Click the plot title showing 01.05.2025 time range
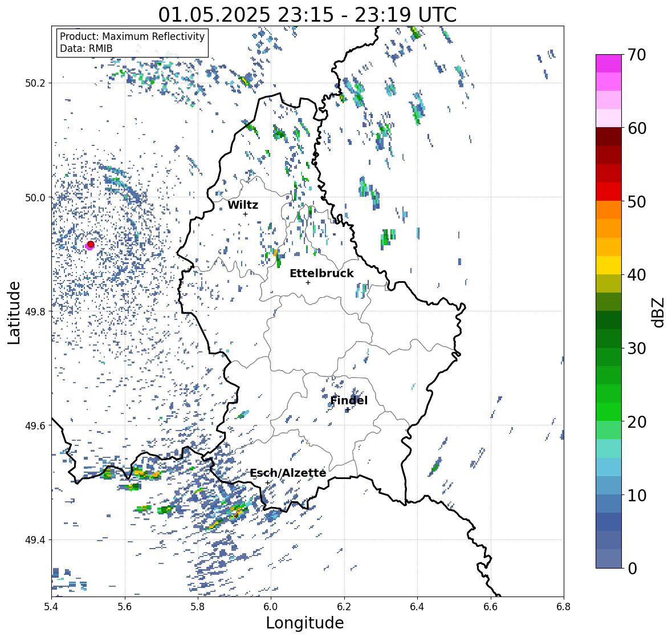This screenshot has height=637, width=672. [307, 15]
